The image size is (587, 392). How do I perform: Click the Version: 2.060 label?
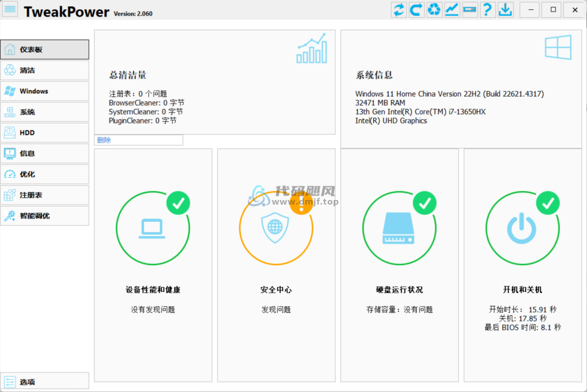[x=133, y=14]
